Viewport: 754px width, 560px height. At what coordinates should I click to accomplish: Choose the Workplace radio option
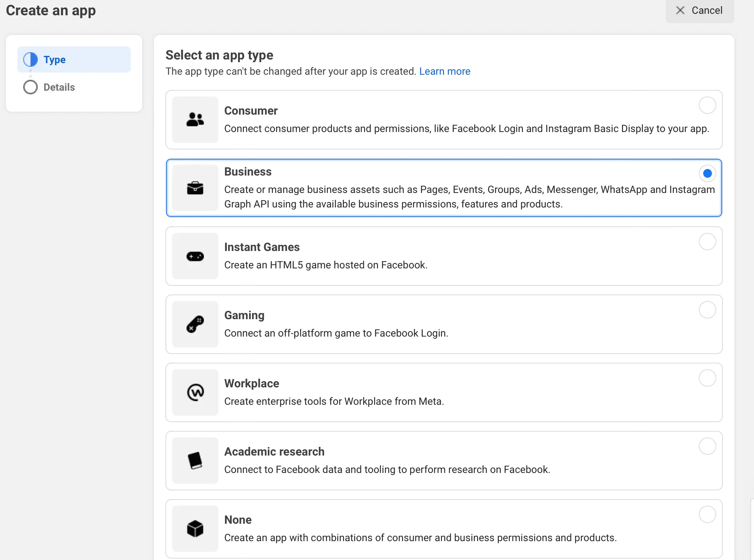(707, 378)
